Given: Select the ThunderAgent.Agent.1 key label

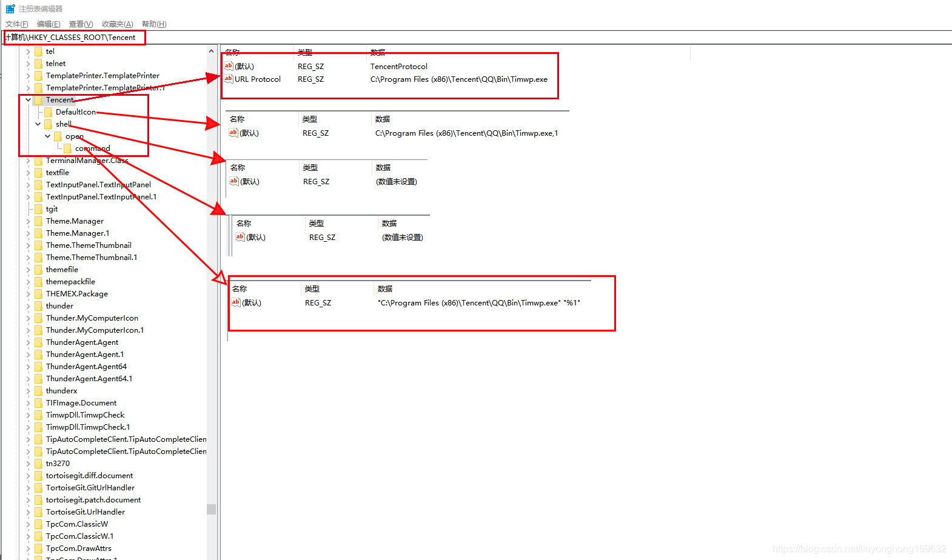Looking at the screenshot, I should tap(85, 355).
